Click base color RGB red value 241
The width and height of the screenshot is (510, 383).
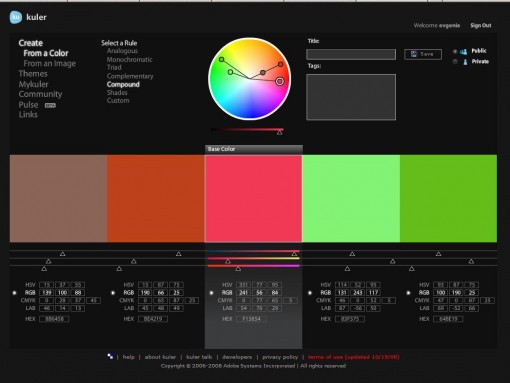pyautogui.click(x=243, y=293)
